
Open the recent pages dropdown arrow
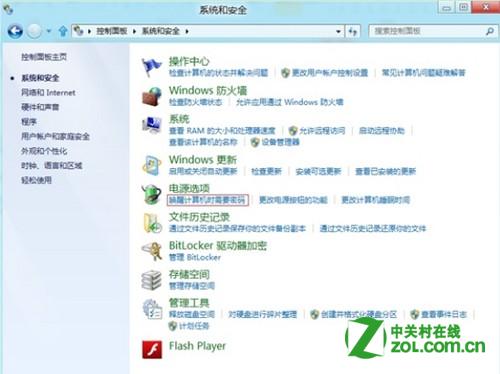click(49, 31)
